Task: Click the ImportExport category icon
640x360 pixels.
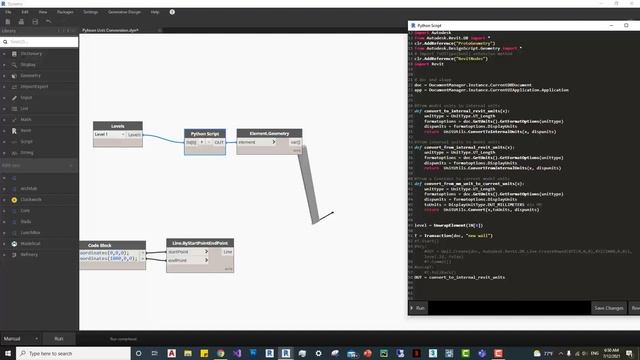Action: tap(14, 87)
